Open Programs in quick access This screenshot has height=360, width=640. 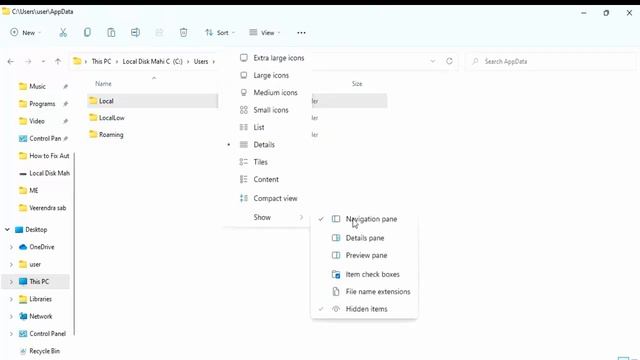coord(42,104)
